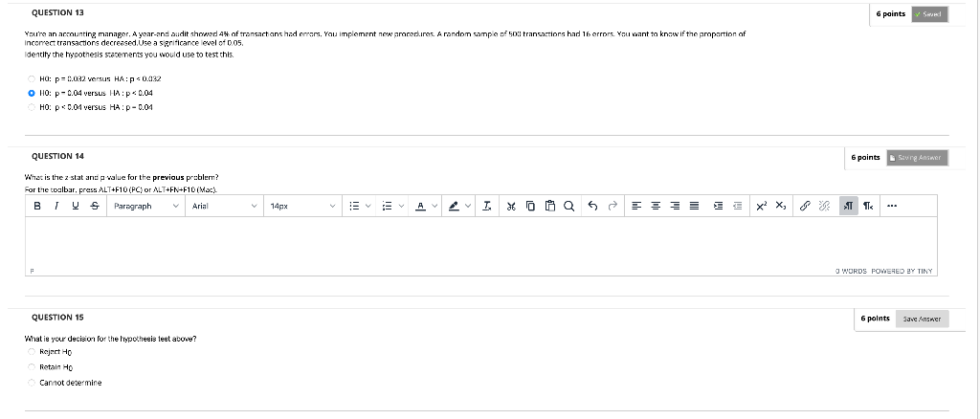Click the Saving Answer button for Question 14
Viewport: 980px width, 419px height.
point(918,158)
